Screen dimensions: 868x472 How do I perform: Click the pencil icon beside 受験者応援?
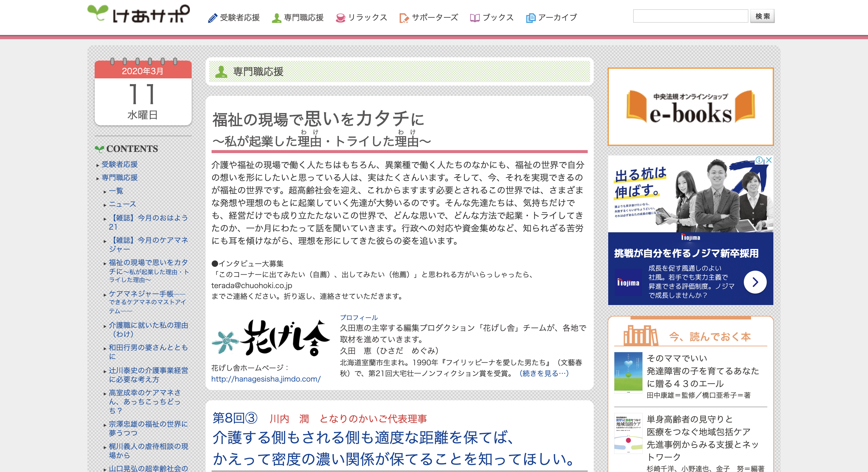[x=212, y=18]
